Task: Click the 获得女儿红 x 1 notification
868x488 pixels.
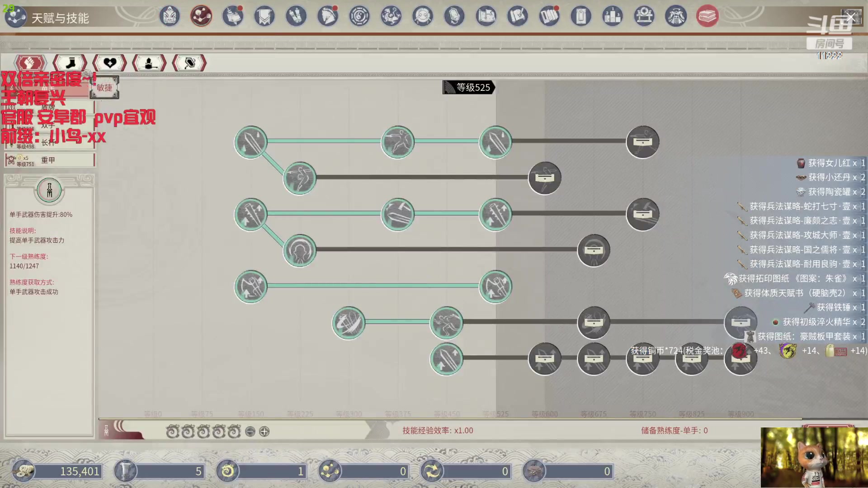Action: click(x=831, y=163)
